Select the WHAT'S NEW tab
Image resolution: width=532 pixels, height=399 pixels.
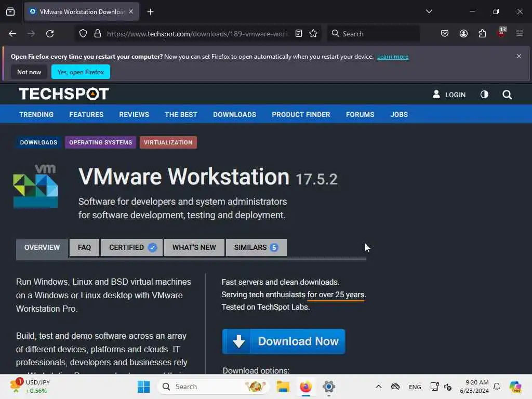pyautogui.click(x=194, y=248)
